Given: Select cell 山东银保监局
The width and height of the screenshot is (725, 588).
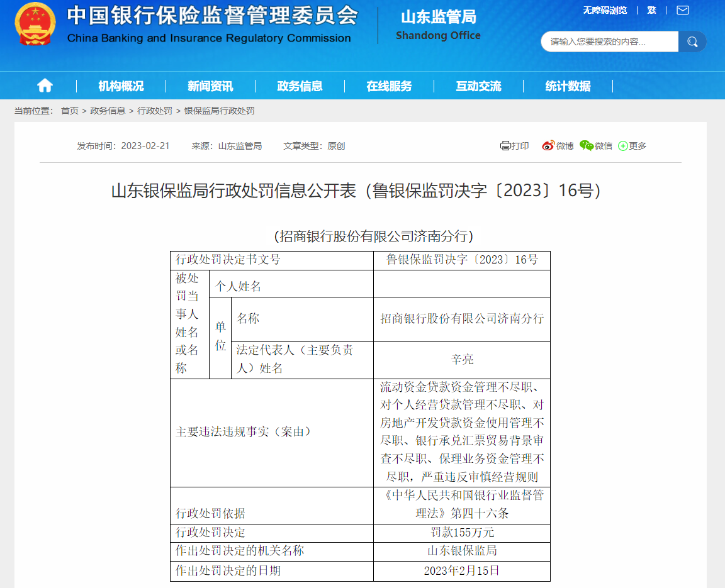Looking at the screenshot, I should (462, 551).
